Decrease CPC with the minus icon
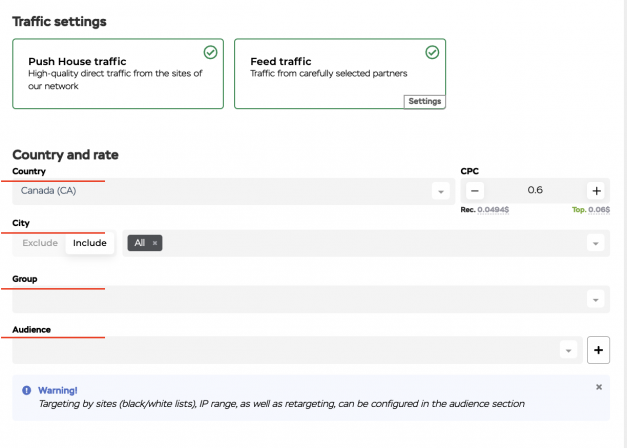The image size is (627, 448). coord(475,190)
